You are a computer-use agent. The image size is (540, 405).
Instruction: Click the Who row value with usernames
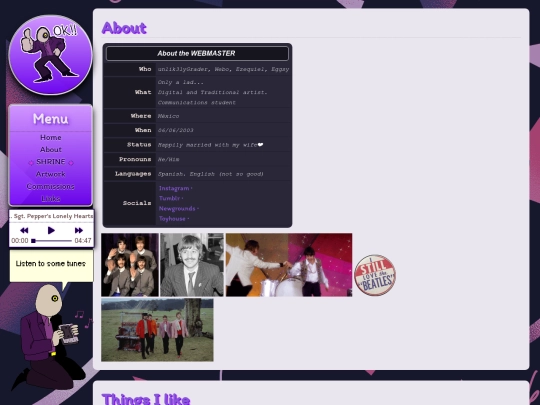click(x=223, y=69)
